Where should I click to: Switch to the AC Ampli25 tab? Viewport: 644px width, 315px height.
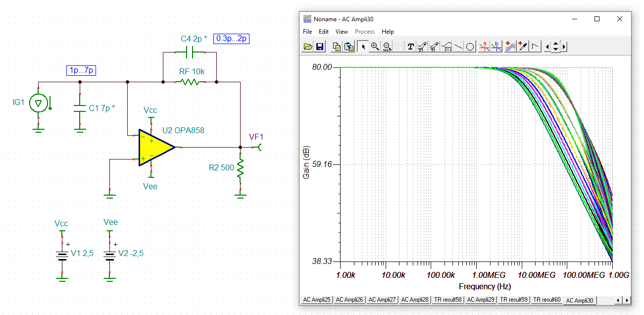pos(317,300)
